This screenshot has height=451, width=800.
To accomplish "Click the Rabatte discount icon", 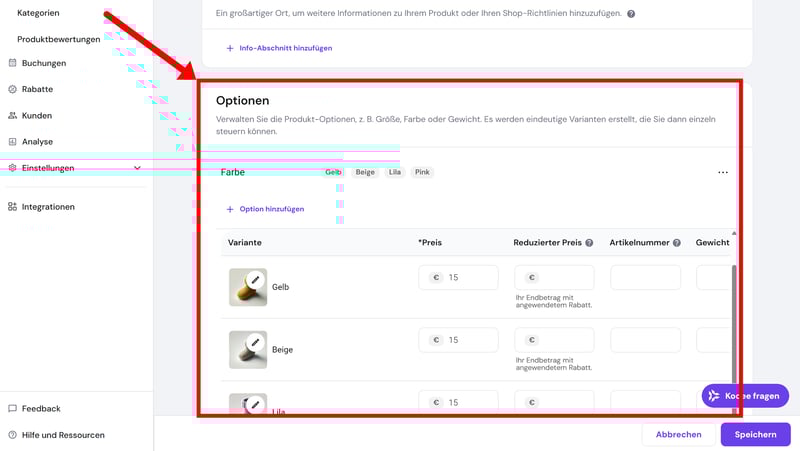I will click(12, 89).
